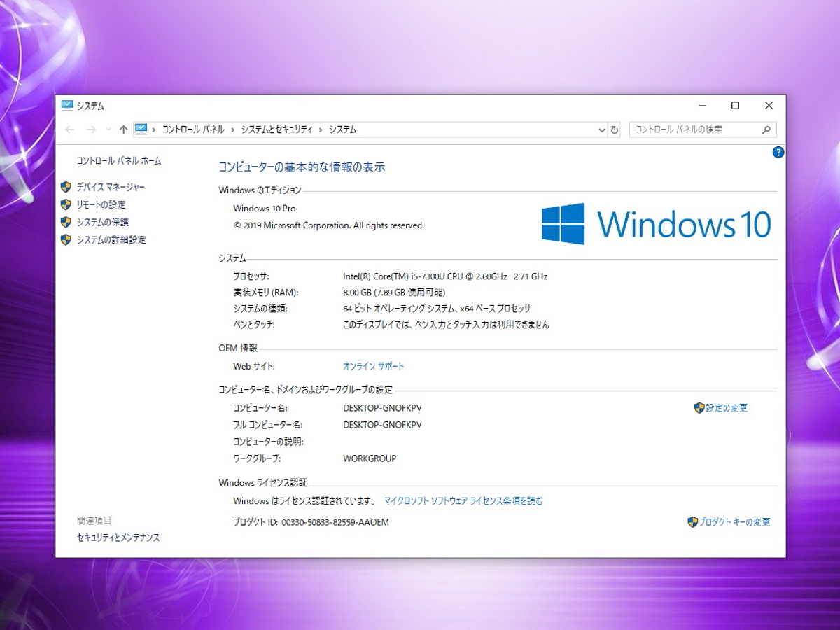Open デバイス マネージャー link
The image size is (840, 630).
pos(111,187)
